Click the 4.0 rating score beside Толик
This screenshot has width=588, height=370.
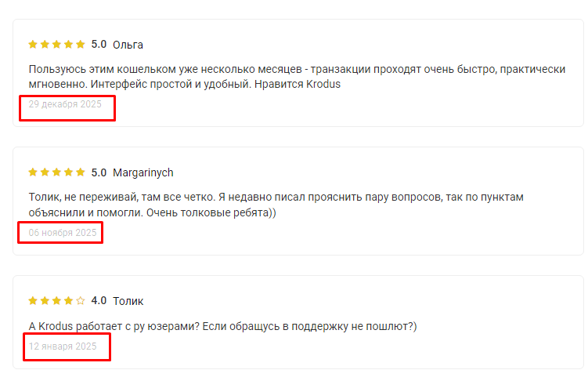99,301
